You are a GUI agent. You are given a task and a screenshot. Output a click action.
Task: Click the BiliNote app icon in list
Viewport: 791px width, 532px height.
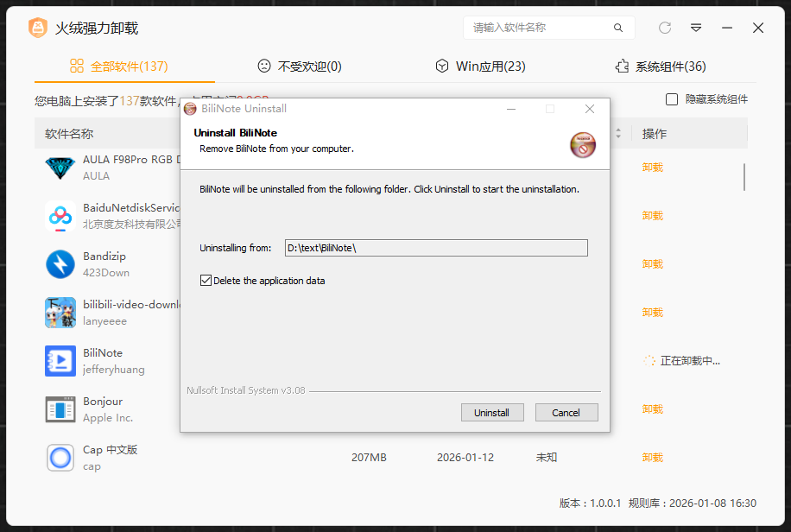60,361
